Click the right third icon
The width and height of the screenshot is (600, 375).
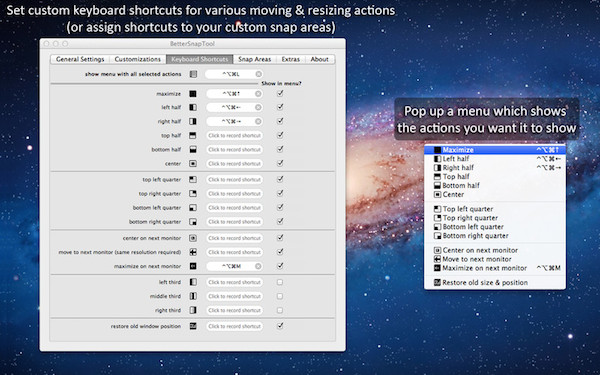pos(193,310)
